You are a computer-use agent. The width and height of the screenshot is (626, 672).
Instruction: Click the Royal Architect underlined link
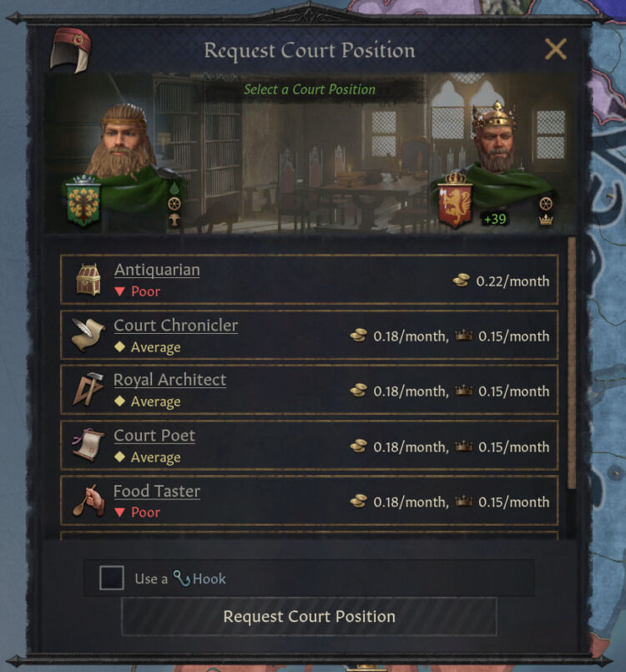(x=170, y=380)
